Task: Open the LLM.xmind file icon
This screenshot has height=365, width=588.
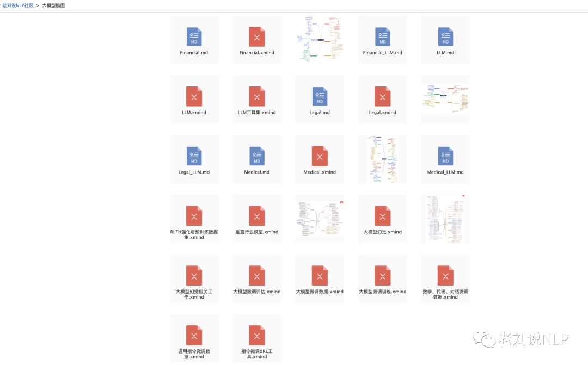Action: point(194,97)
